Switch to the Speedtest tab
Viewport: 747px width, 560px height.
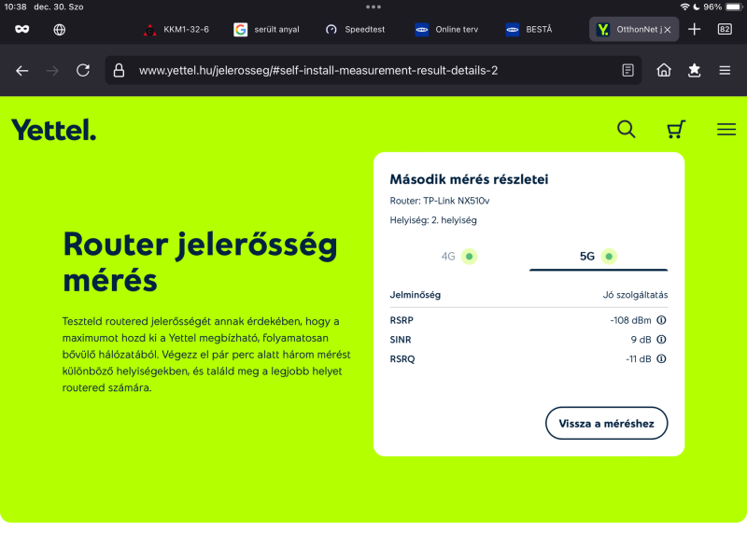[x=356, y=30]
